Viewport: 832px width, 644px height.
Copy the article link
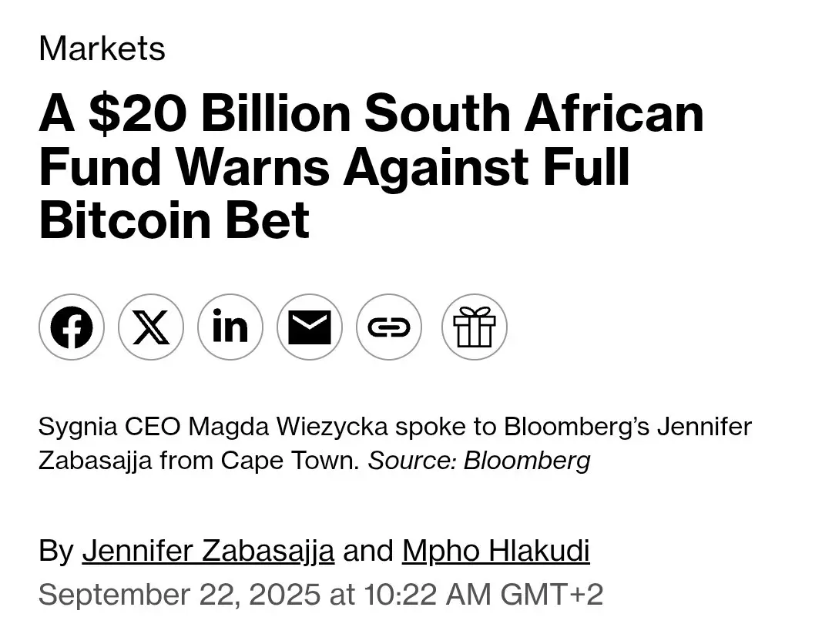389,327
